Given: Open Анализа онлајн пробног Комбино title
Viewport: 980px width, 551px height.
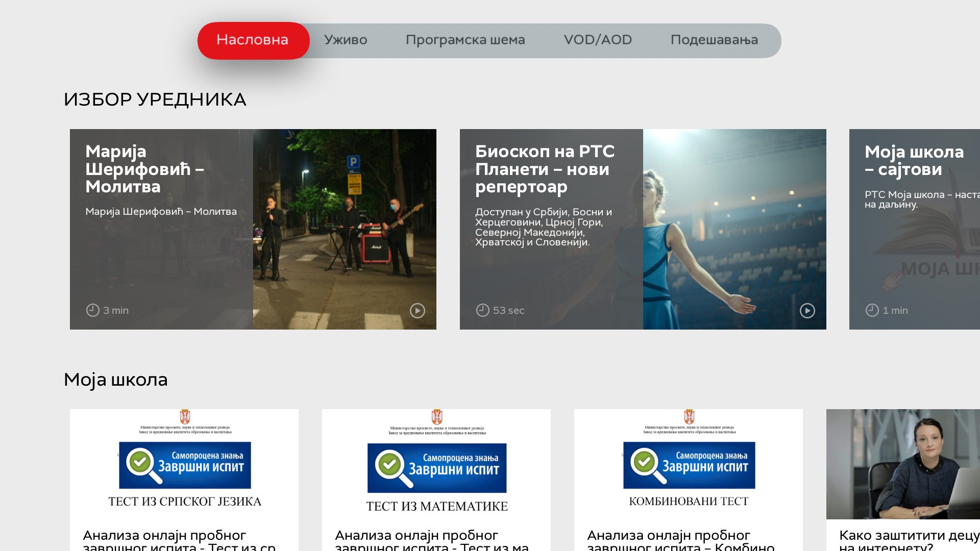Looking at the screenshot, I should coord(681,541).
